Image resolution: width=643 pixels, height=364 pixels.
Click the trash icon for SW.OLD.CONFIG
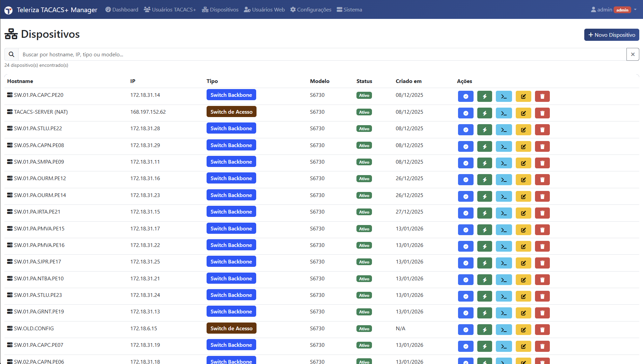click(x=542, y=330)
